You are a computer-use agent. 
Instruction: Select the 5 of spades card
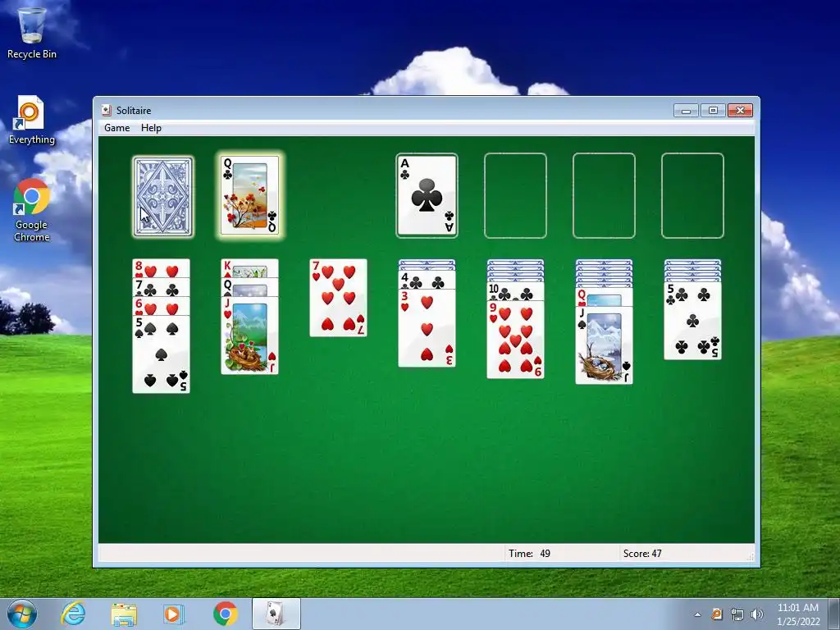click(162, 354)
